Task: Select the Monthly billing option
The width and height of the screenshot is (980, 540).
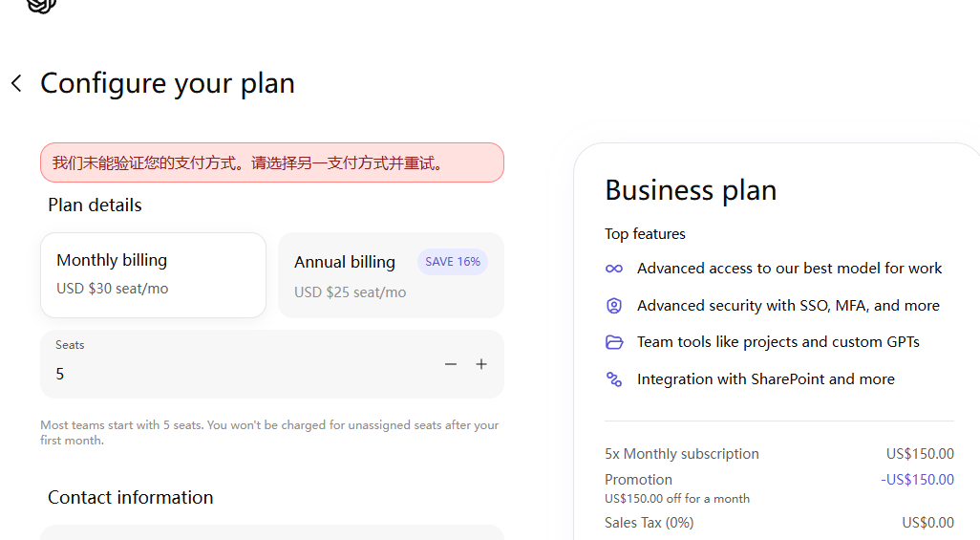Action: (153, 275)
